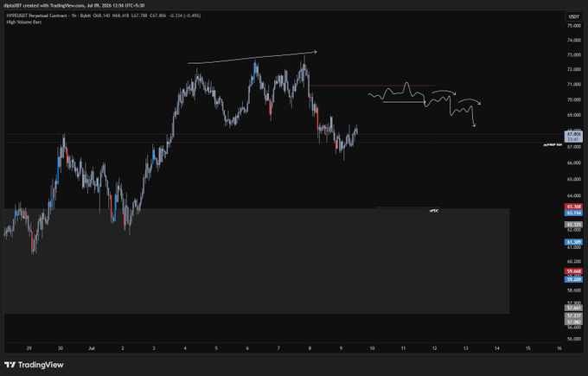Click the nPOC label on the chart
This screenshot has width=588, height=376.
click(434, 211)
